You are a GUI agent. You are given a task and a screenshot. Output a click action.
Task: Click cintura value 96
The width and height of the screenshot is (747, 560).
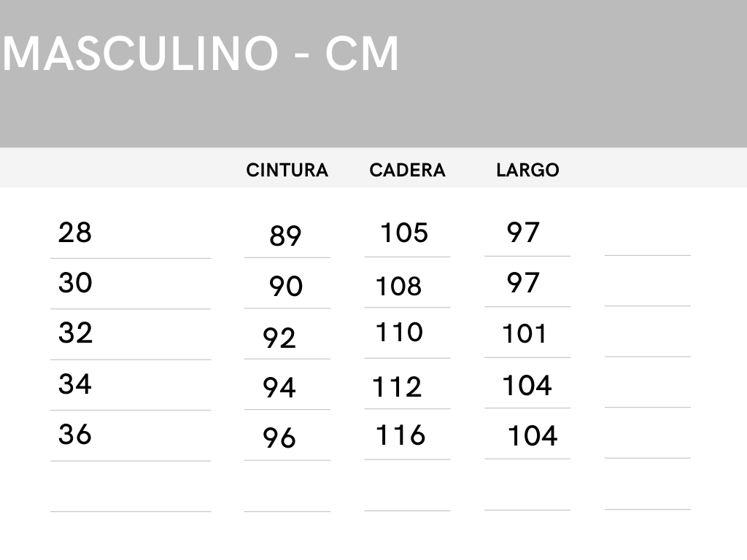point(279,438)
